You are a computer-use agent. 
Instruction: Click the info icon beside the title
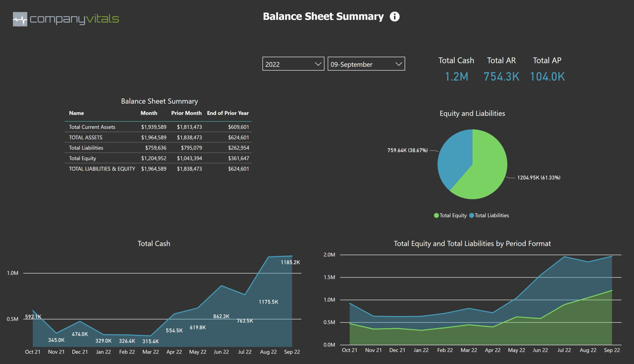(395, 17)
